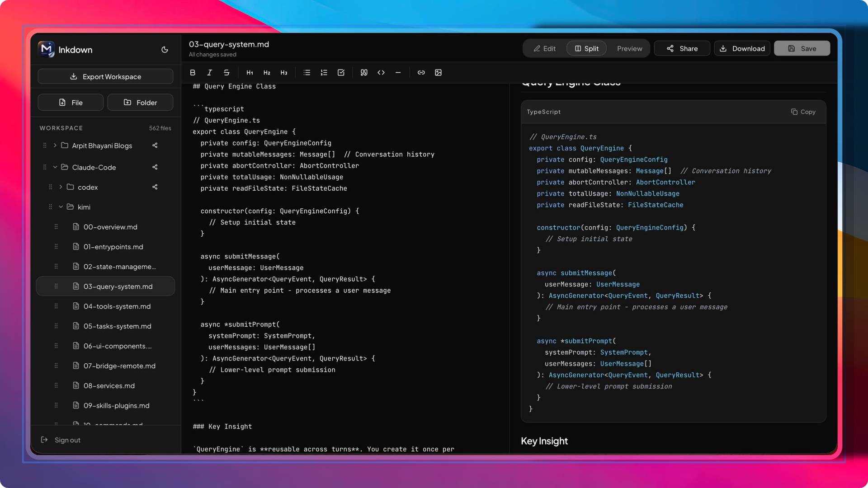This screenshot has width=868, height=488.
Task: Save the document
Action: pyautogui.click(x=802, y=48)
